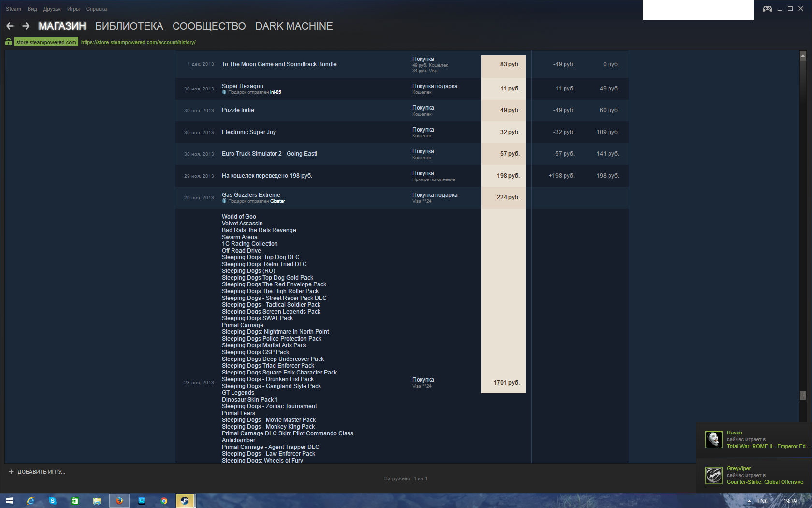Viewport: 812px width, 508px height.
Task: Open the Друзья menu
Action: click(52, 9)
